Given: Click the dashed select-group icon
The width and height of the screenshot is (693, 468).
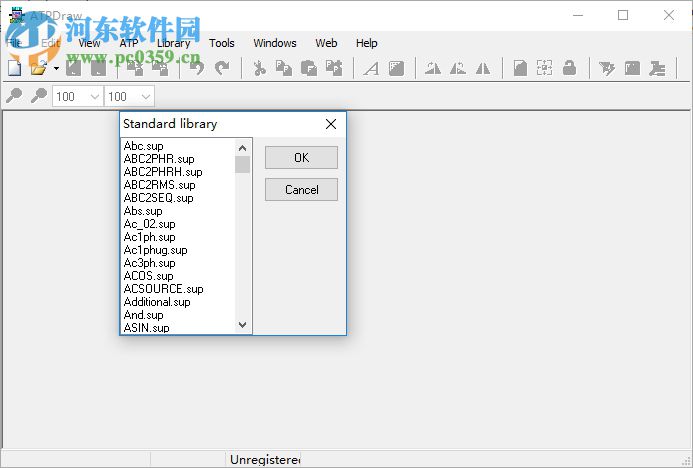Looking at the screenshot, I should (x=544, y=68).
